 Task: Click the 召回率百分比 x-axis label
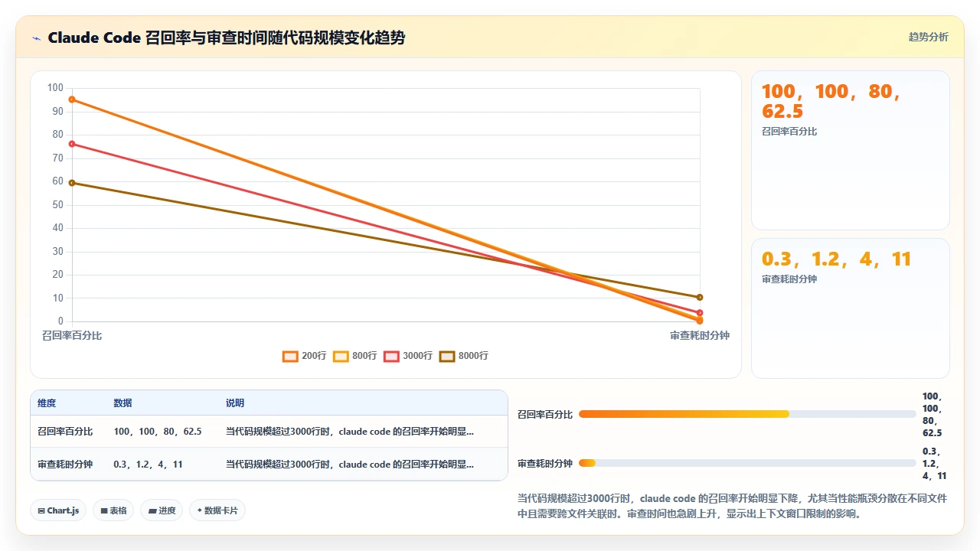(72, 335)
